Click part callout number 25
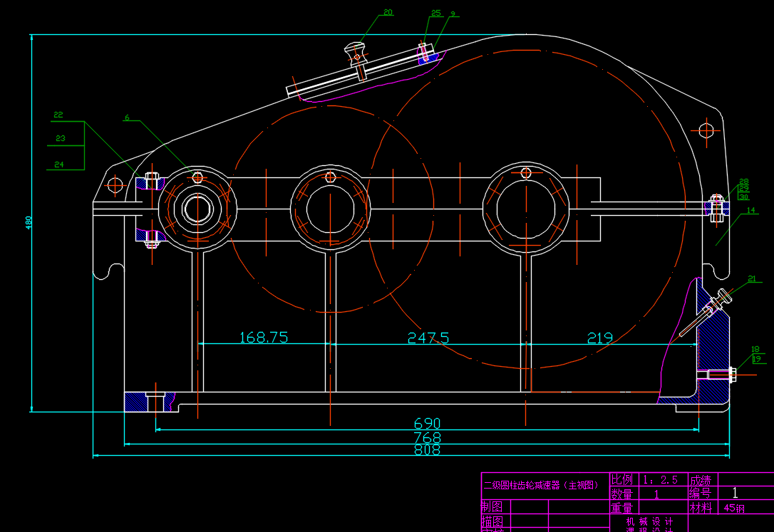Screen dimensions: 774x532 tap(435, 13)
